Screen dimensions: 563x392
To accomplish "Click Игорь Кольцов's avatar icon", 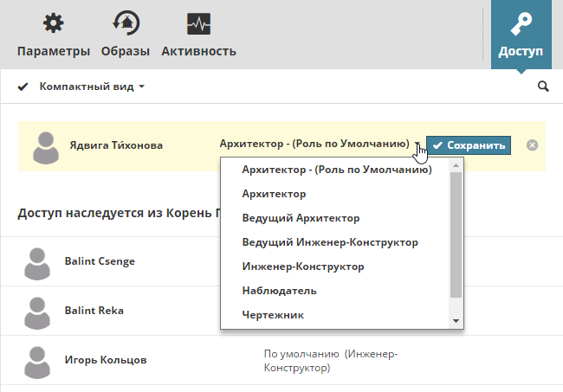I will click(36, 361).
